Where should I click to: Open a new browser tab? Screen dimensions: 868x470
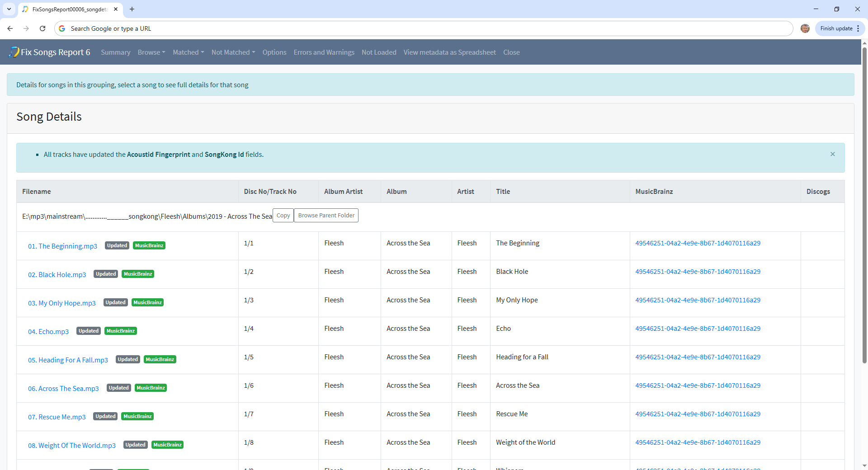132,9
